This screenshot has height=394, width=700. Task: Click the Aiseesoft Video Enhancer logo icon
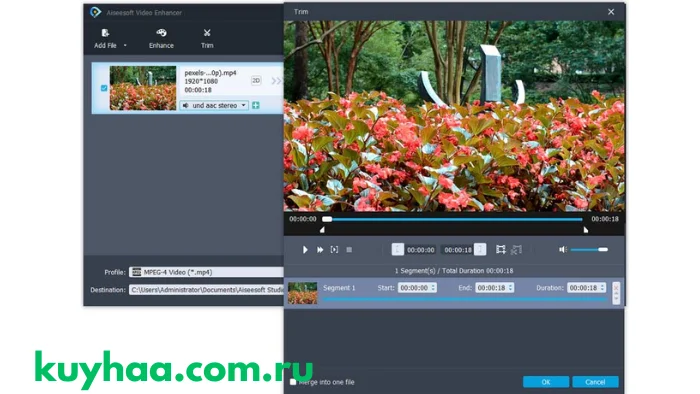(95, 12)
